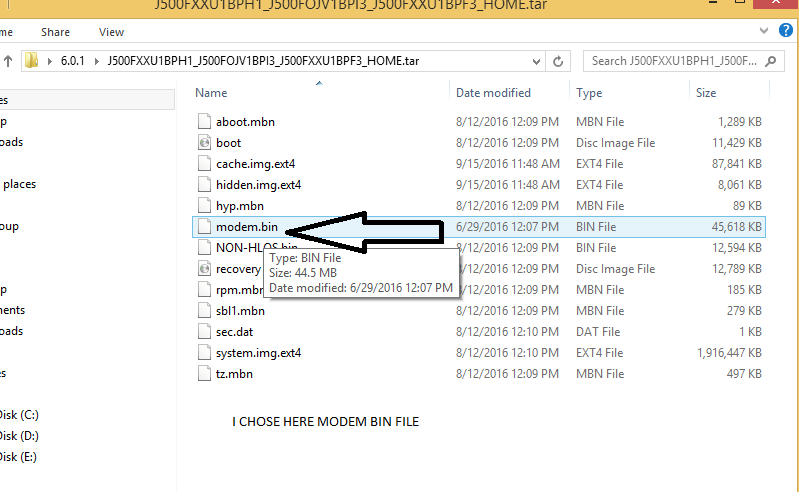Image resolution: width=799 pixels, height=492 pixels.
Task: Navigate to 6.0.1 folder in breadcrumb
Action: coord(73,61)
